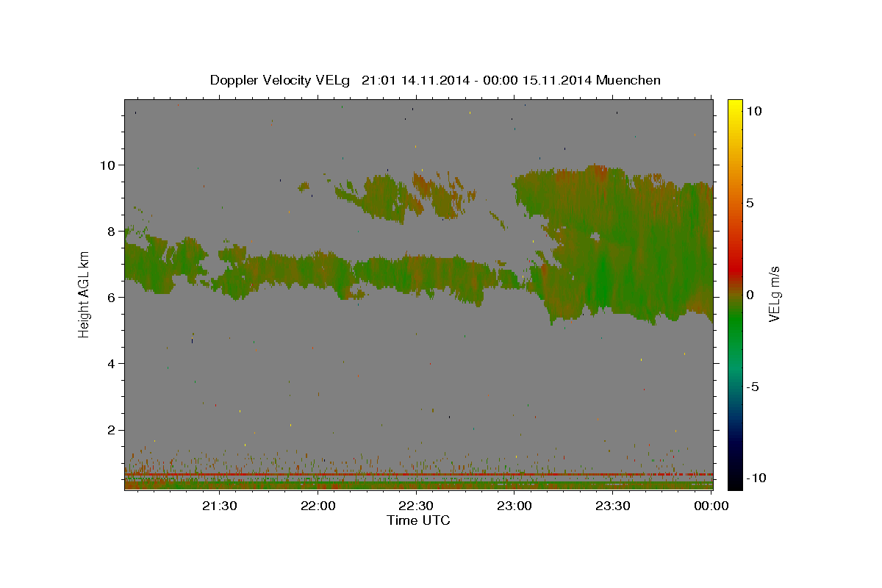This screenshot has width=882, height=588.
Task: Click the height tick label 6
Action: point(112,297)
